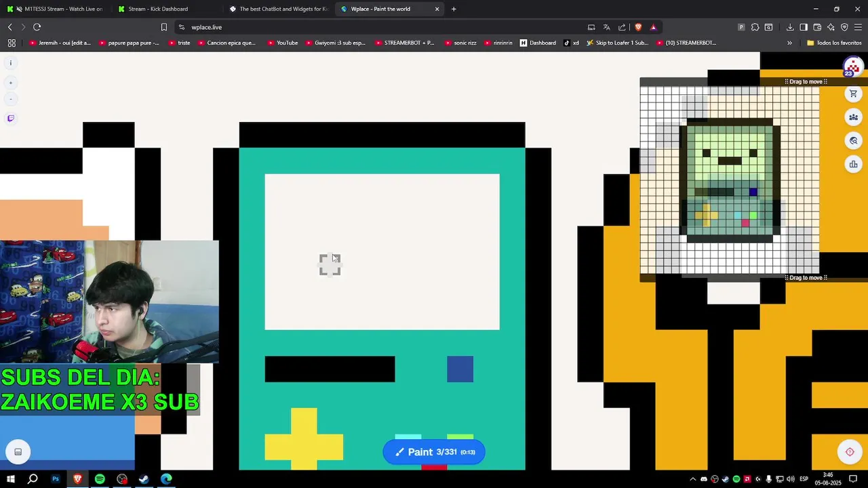This screenshot has height=488, width=868.
Task: Click the blue pixel button on BMO
Action: [460, 369]
